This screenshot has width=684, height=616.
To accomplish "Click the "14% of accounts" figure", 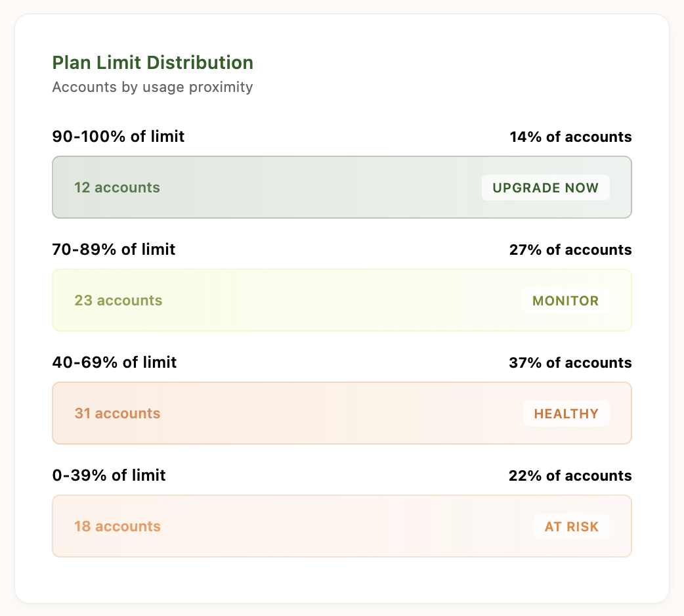I will 570,137.
